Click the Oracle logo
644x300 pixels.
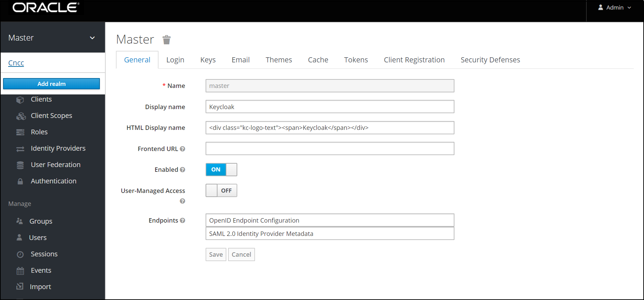coord(46,7)
